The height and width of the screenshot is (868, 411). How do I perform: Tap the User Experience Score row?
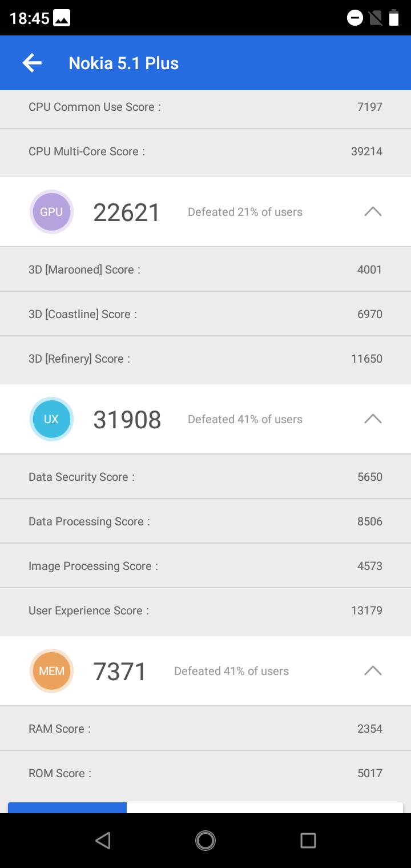click(205, 610)
